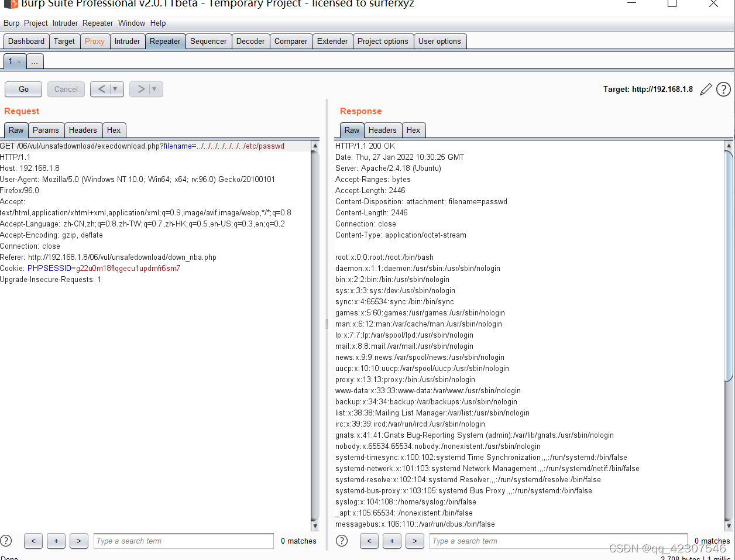The width and height of the screenshot is (735, 560).
Task: Open the Help menu
Action: (158, 23)
